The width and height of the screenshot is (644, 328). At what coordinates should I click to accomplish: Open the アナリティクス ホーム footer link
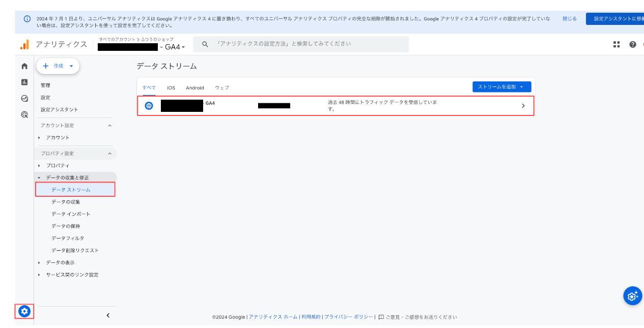tap(273, 317)
